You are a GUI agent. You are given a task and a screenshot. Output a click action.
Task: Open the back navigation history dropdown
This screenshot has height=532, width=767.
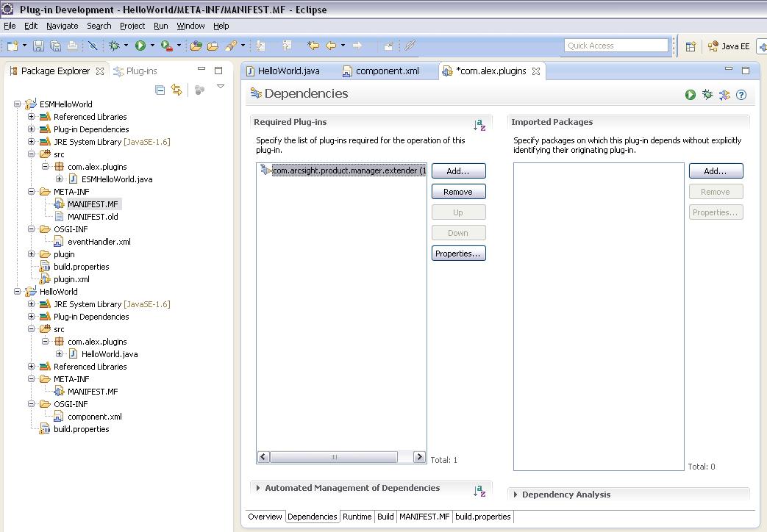[x=343, y=46]
